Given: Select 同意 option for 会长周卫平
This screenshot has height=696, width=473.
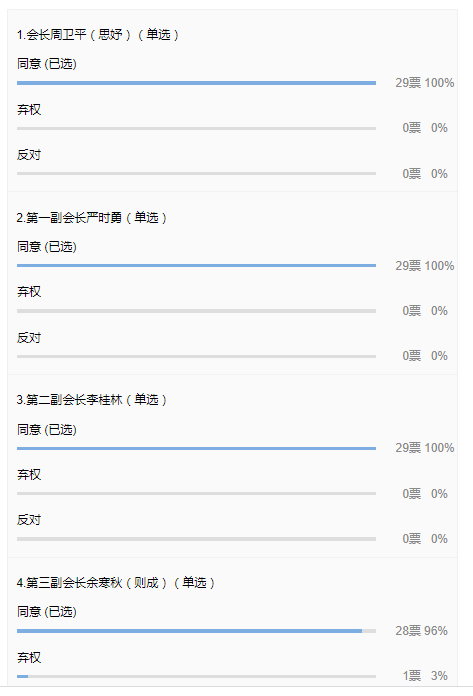Looking at the screenshot, I should click(47, 64).
